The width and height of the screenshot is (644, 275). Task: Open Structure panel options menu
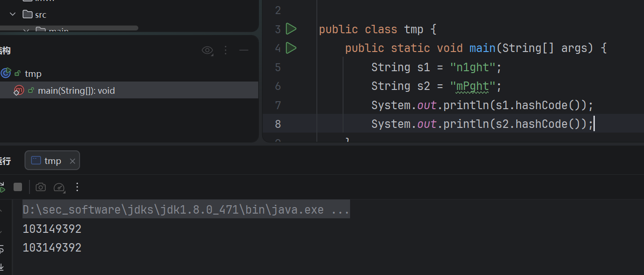pyautogui.click(x=226, y=50)
